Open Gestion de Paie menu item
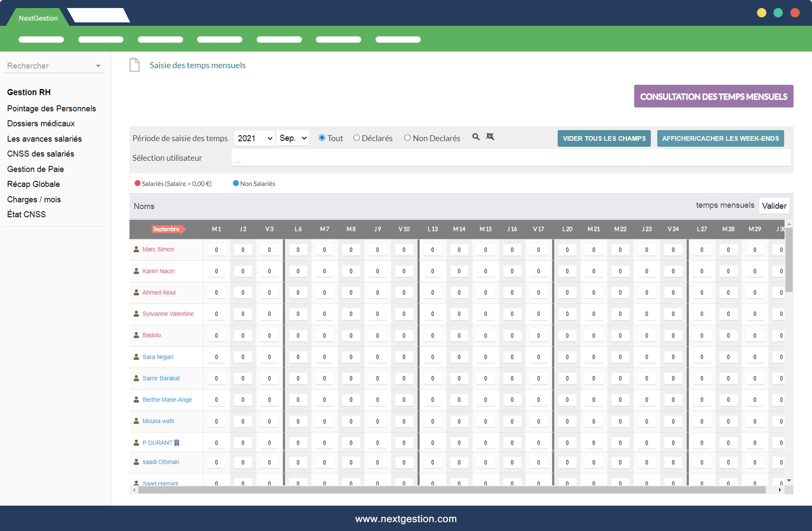The height and width of the screenshot is (531, 812). pos(36,169)
